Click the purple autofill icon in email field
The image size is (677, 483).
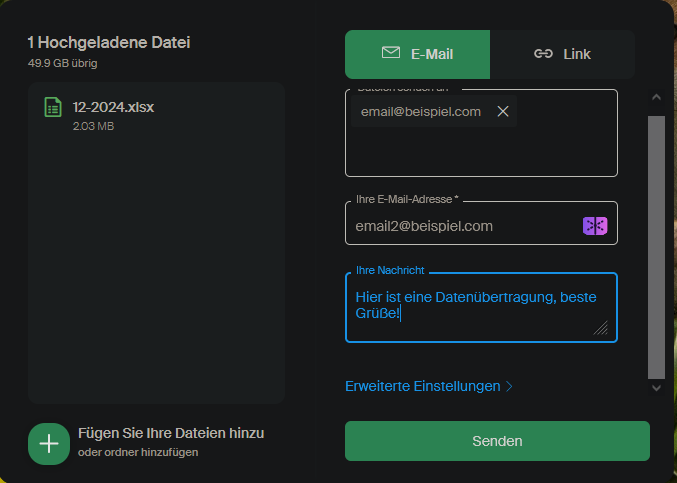pos(595,226)
